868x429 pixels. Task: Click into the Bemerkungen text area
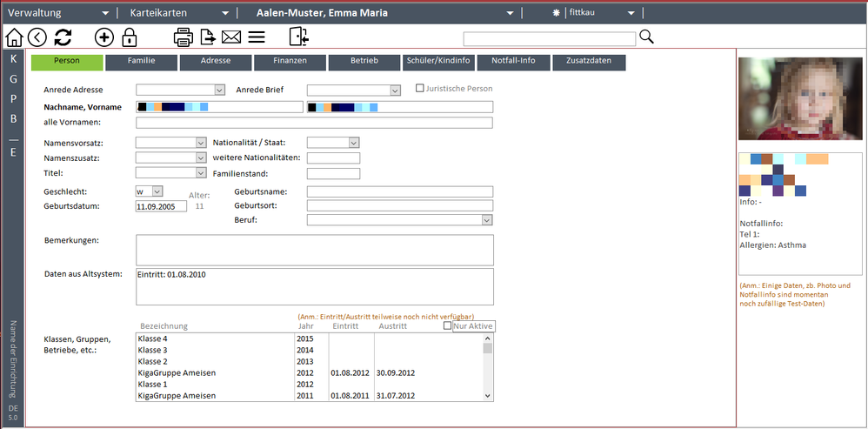[x=315, y=251]
